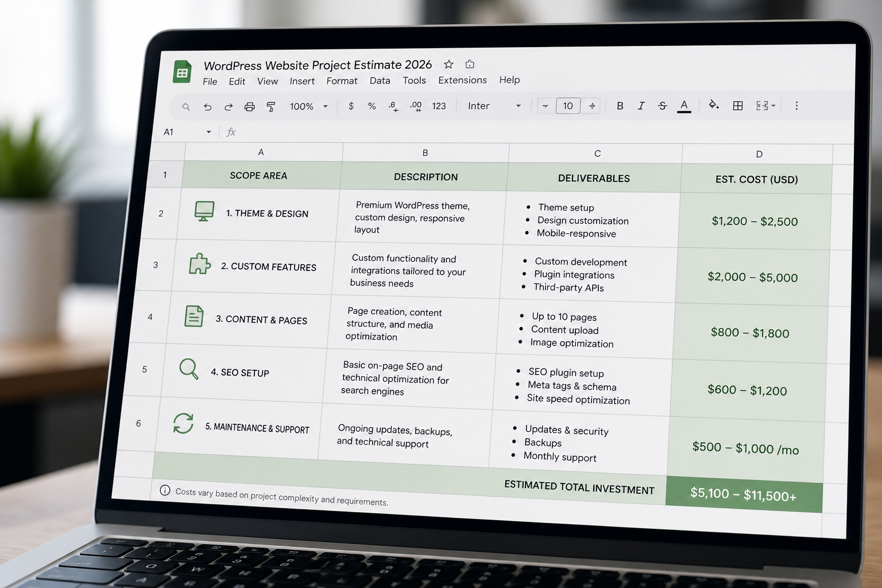Open the View menu
882x588 pixels.
coord(268,82)
